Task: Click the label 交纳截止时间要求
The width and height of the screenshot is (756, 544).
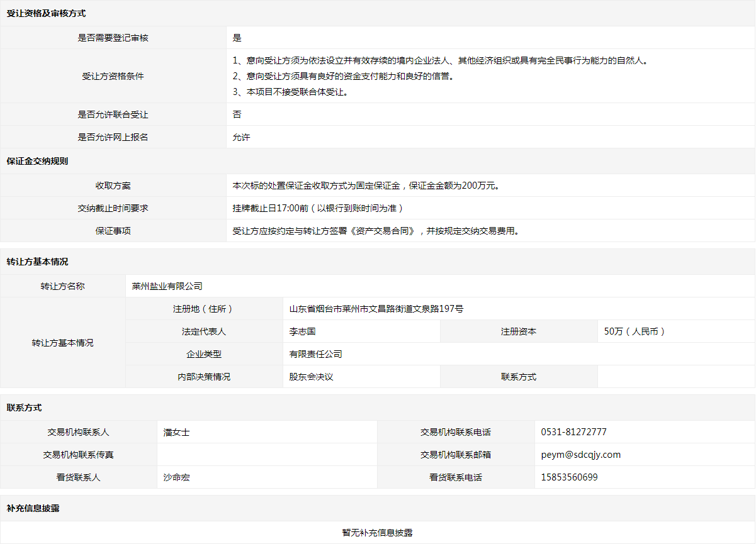Action: coord(113,208)
